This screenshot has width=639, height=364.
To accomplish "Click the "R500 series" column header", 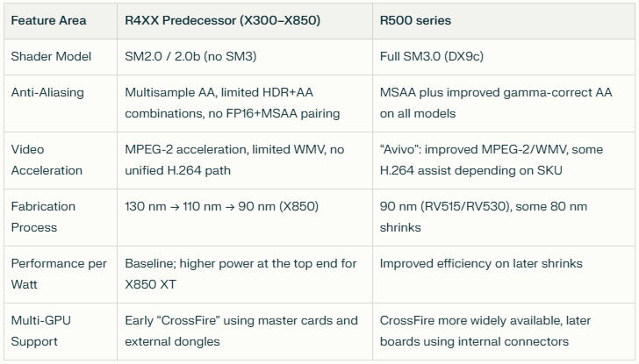I will tap(413, 21).
